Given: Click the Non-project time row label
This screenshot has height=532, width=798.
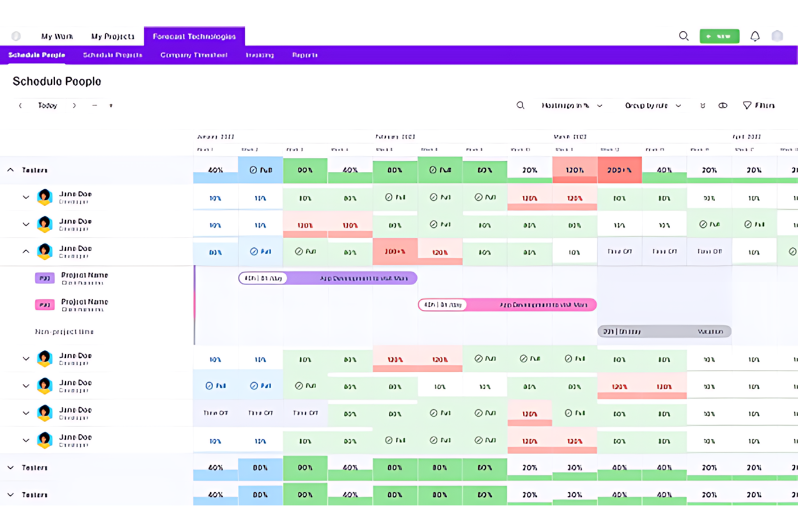Looking at the screenshot, I should click(64, 332).
